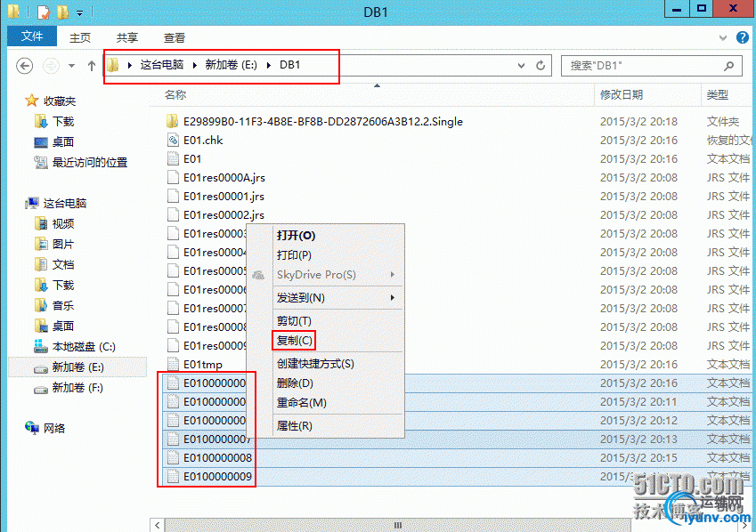The width and height of the screenshot is (756, 532).
Task: Refresh the DB1 folder view
Action: 541,65
